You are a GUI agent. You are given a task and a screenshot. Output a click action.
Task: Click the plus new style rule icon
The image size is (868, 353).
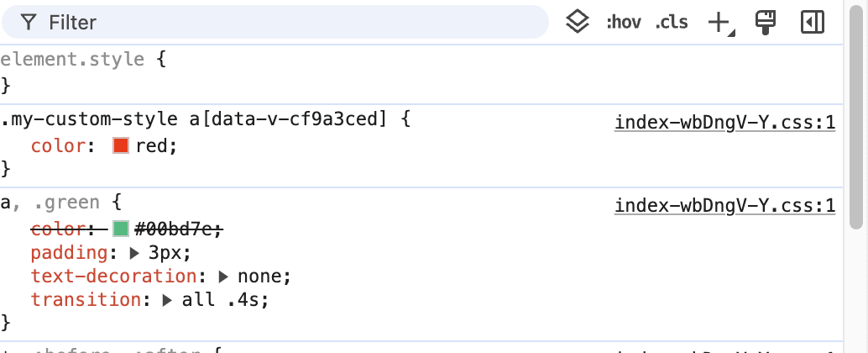[719, 23]
